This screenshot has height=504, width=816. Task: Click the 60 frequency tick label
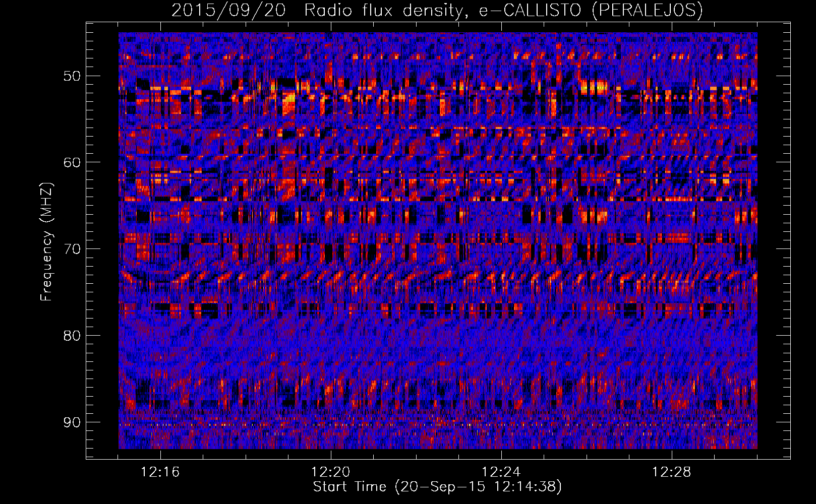72,162
